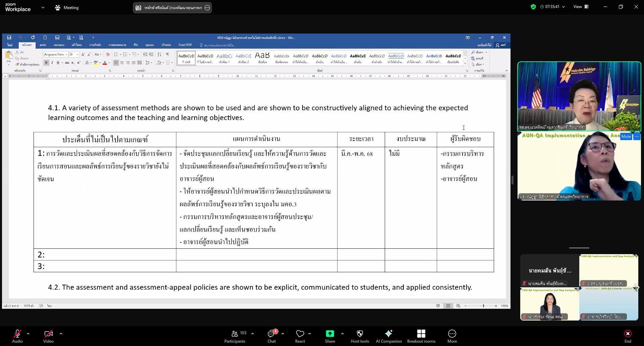This screenshot has height=346, width=644.
Task: Open the Zoom View dropdown
Action: pyautogui.click(x=581, y=7)
